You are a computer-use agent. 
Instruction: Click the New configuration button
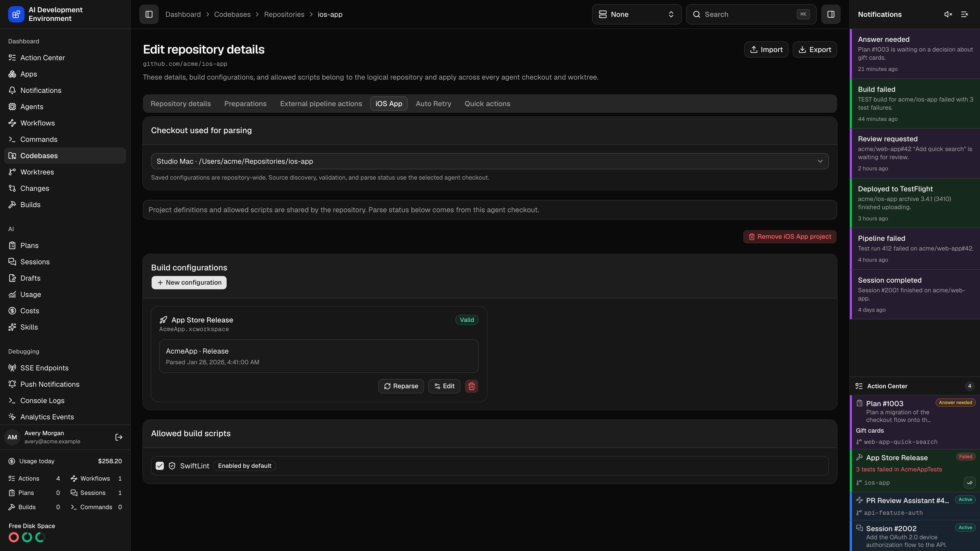(189, 283)
